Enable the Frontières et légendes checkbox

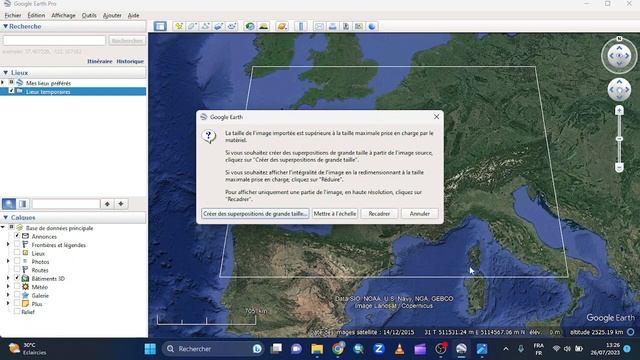(x=17, y=244)
